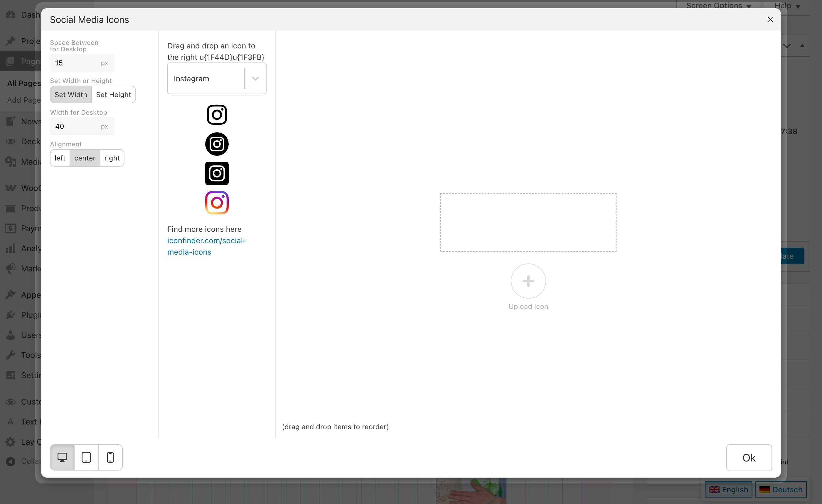Confirm with the Ok button

click(x=749, y=458)
